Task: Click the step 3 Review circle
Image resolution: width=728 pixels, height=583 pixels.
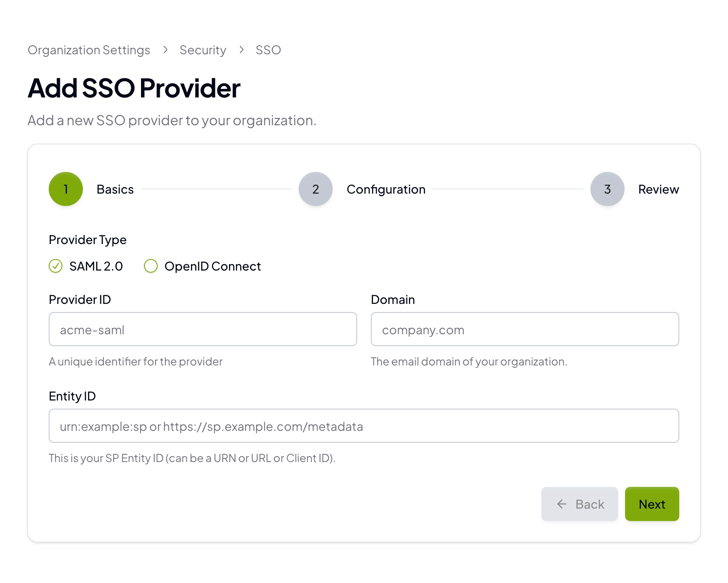Action: (x=607, y=189)
